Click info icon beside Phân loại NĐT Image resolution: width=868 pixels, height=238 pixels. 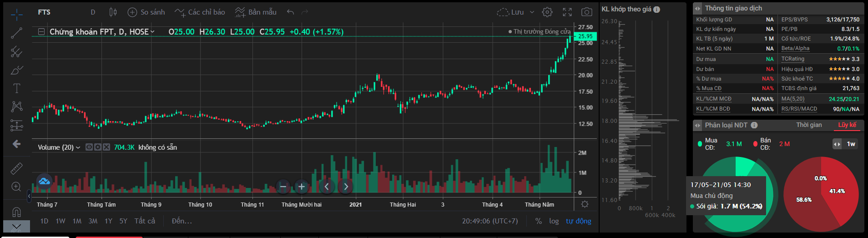coord(754,125)
